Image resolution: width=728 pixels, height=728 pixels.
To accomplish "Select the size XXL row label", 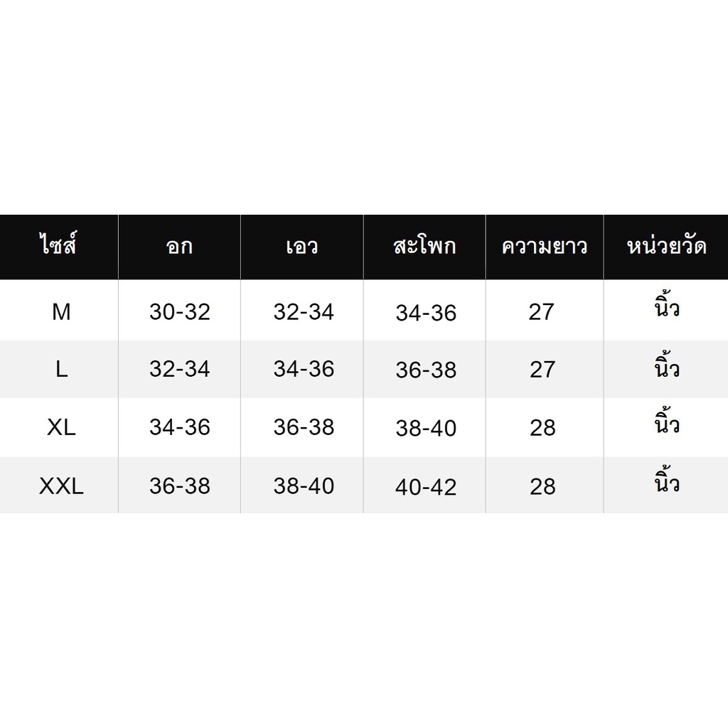I will (x=61, y=486).
